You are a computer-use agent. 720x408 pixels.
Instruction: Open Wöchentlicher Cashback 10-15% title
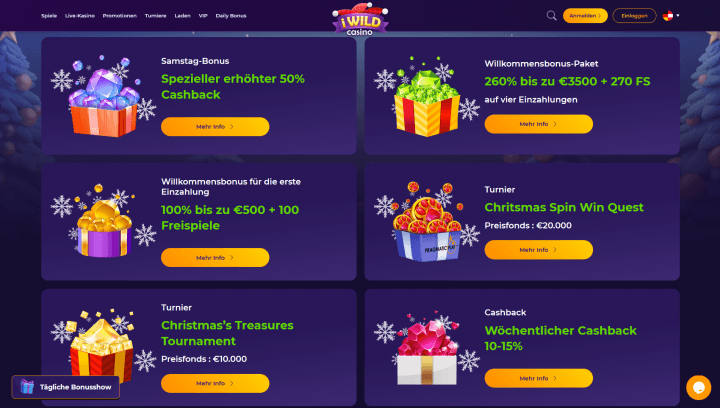(561, 338)
